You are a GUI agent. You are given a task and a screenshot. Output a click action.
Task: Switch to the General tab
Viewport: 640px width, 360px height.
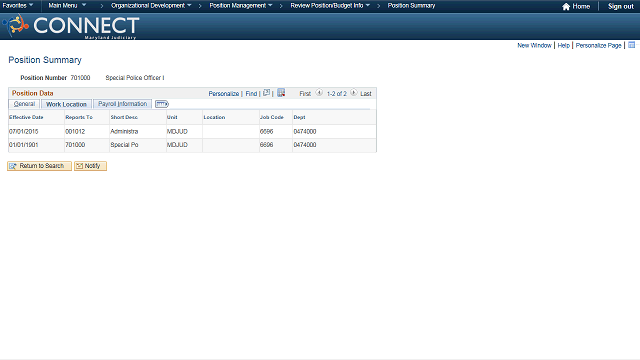[24, 104]
